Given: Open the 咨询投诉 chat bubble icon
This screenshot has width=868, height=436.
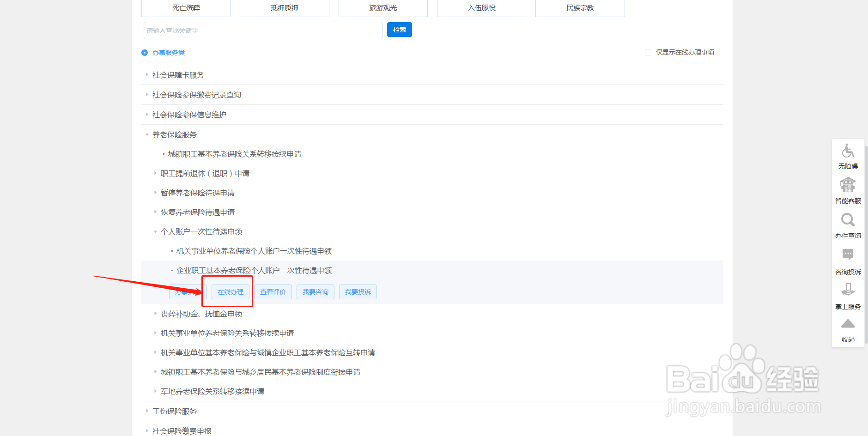Looking at the screenshot, I should 848,255.
